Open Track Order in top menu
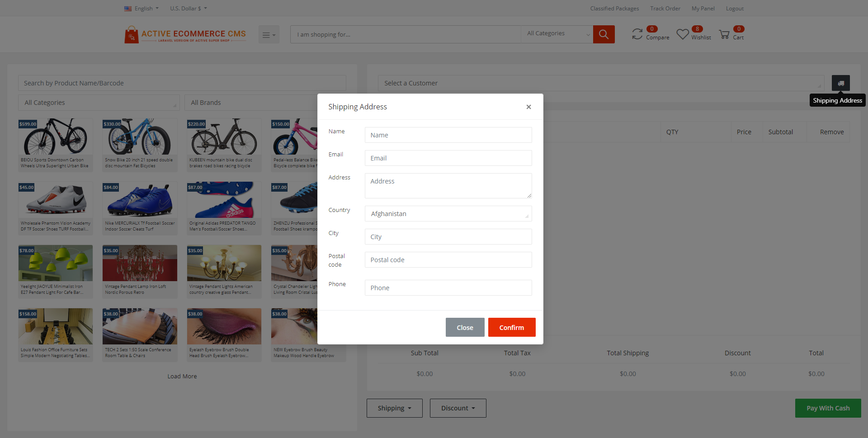This screenshot has height=438, width=868. (665, 9)
